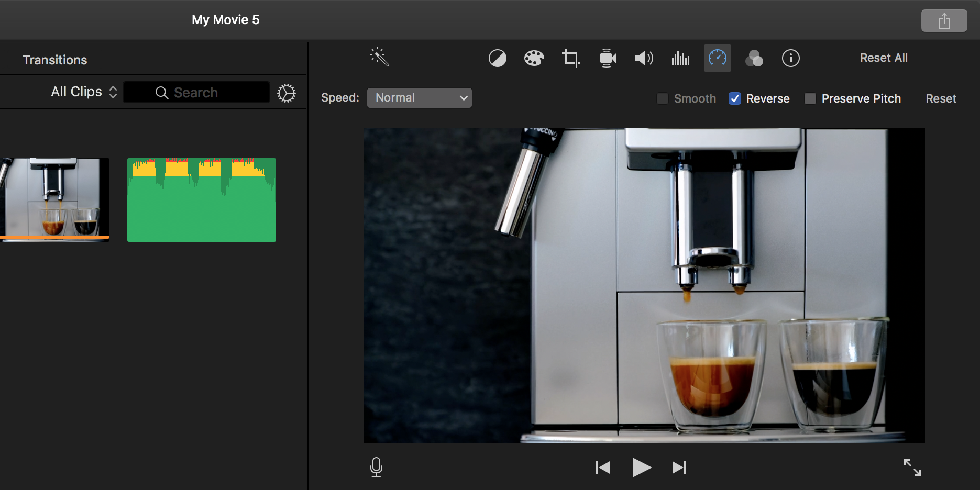This screenshot has height=490, width=980.
Task: Open the Share menu
Action: [x=944, y=20]
